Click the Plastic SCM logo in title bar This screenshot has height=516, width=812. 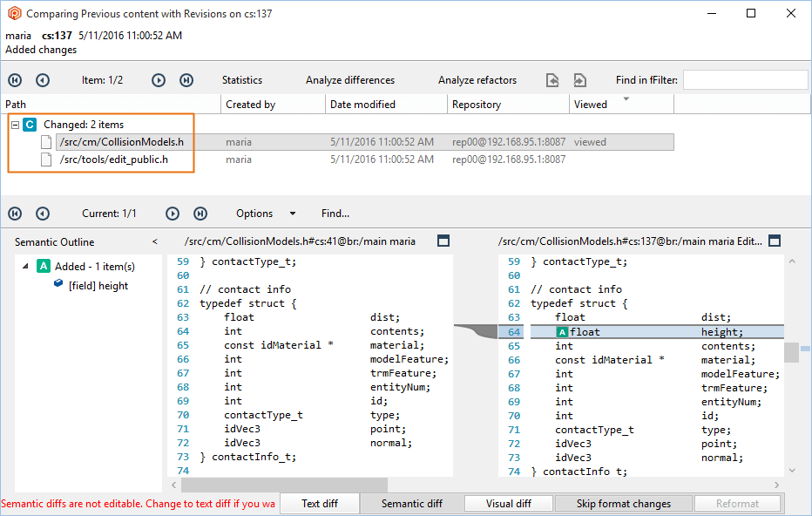point(15,13)
